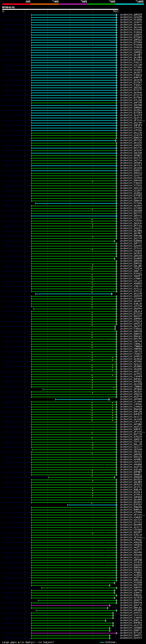This screenshot has height=644, width=146.
Task: Select the label UniRef100_Q7X9G5
Action: (x=131, y=208)
